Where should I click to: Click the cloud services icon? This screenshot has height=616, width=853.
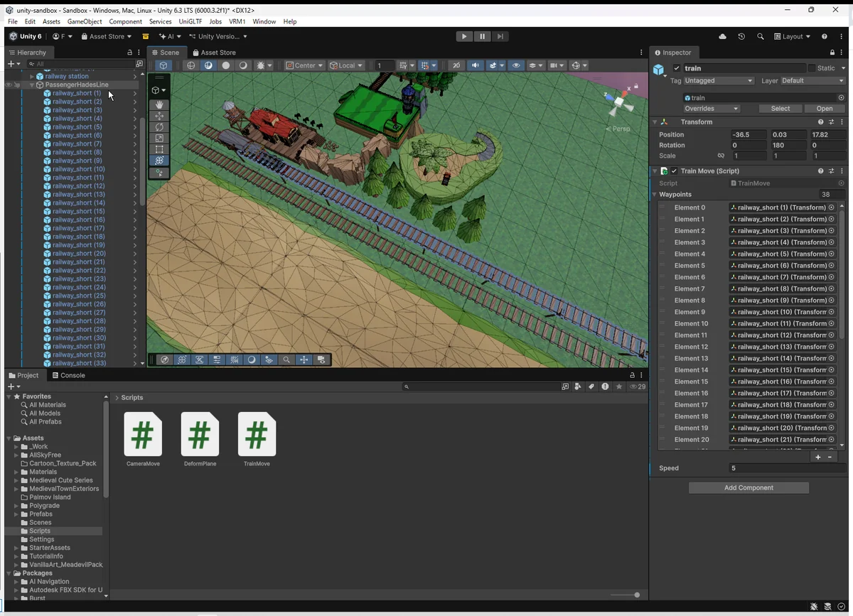[x=723, y=36]
